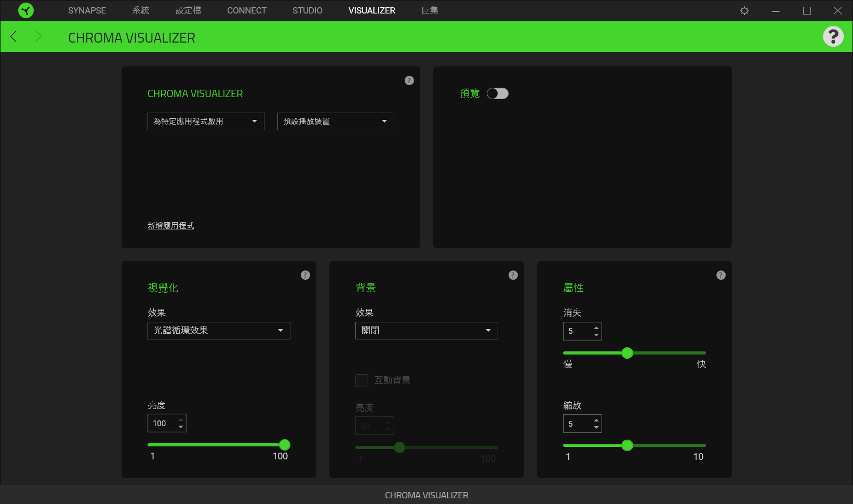Open help icon in the 背景 panel
Screen dimensions: 853x504
[513, 275]
